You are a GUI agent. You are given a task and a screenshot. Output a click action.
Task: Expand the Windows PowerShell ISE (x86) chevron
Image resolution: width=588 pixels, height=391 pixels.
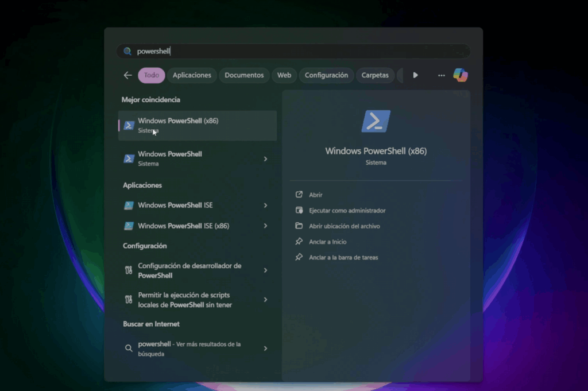(265, 226)
